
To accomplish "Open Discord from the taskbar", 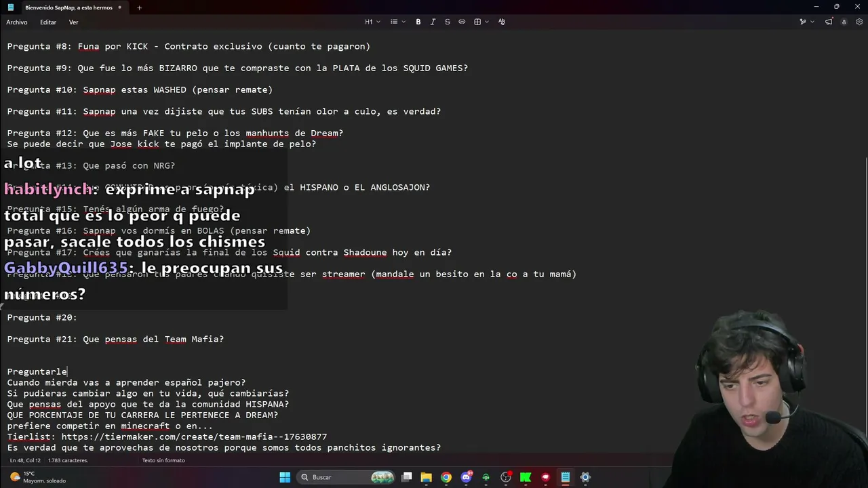I will click(467, 477).
